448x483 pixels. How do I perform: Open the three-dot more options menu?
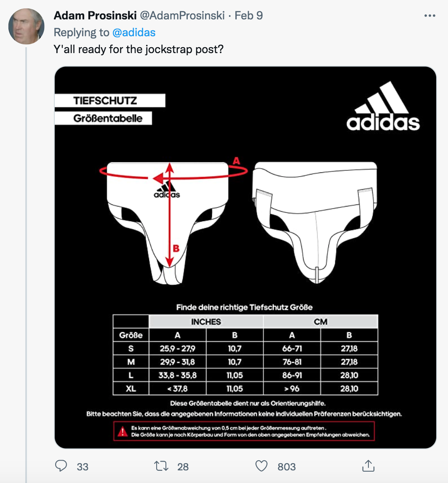coord(429,16)
